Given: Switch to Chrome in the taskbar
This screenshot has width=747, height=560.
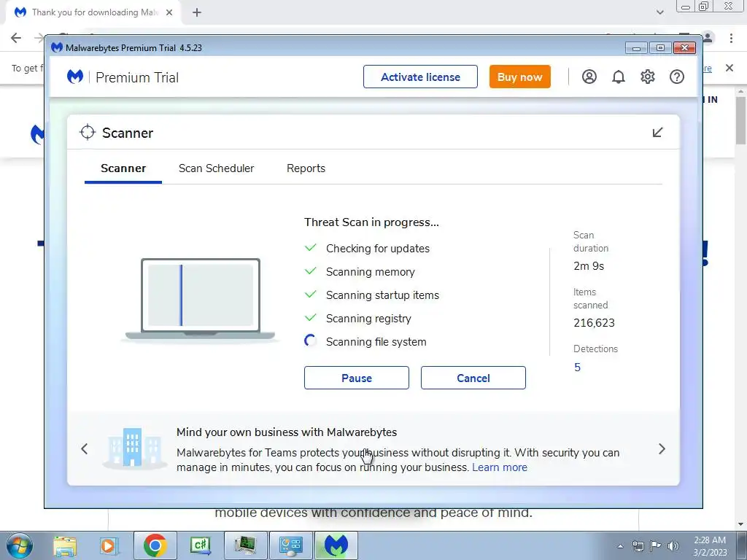Looking at the screenshot, I should 155,545.
